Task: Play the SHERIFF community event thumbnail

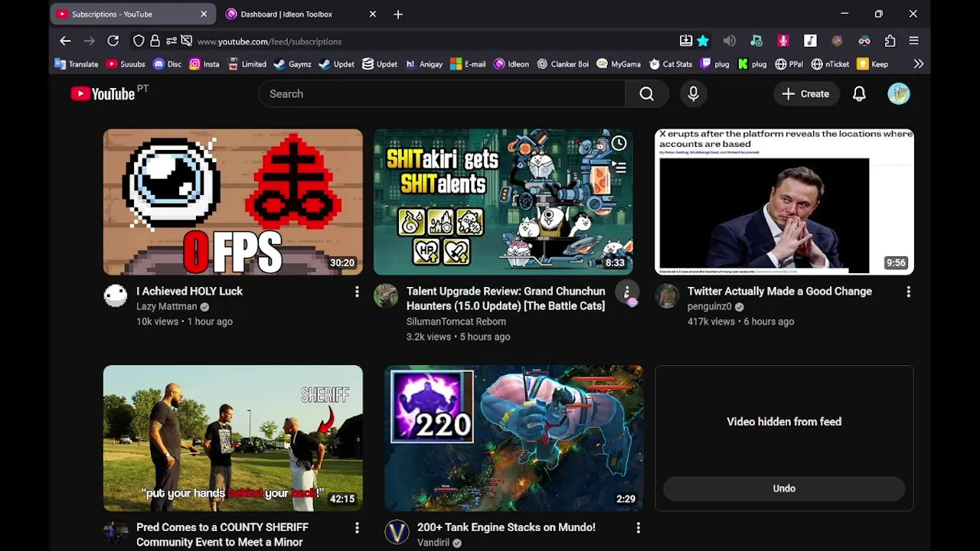Action: click(233, 438)
